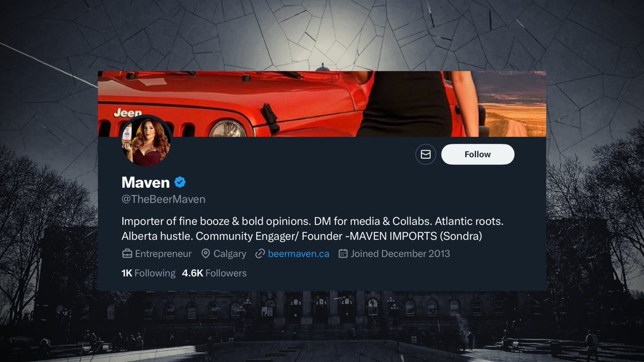Image resolution: width=644 pixels, height=362 pixels.
Task: Click the blue verified badge
Action: tap(180, 182)
